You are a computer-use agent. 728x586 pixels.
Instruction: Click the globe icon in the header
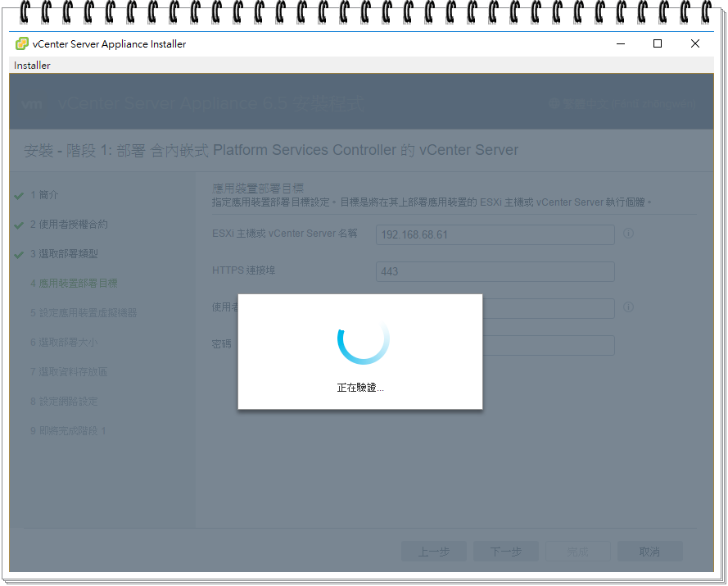coord(554,103)
